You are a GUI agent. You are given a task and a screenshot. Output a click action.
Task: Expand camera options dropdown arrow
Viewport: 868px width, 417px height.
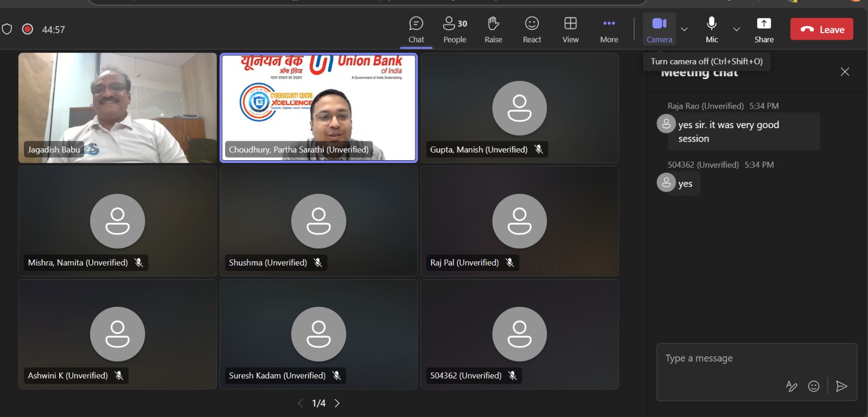point(684,29)
